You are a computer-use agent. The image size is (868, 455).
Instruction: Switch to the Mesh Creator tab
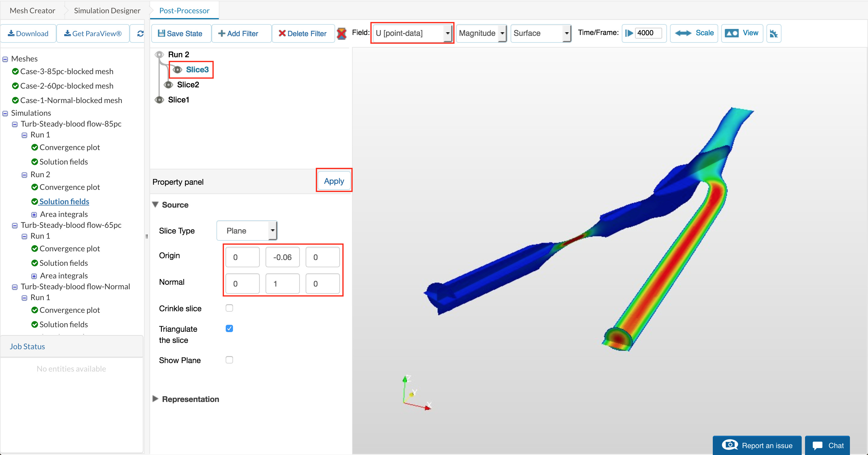pos(32,11)
